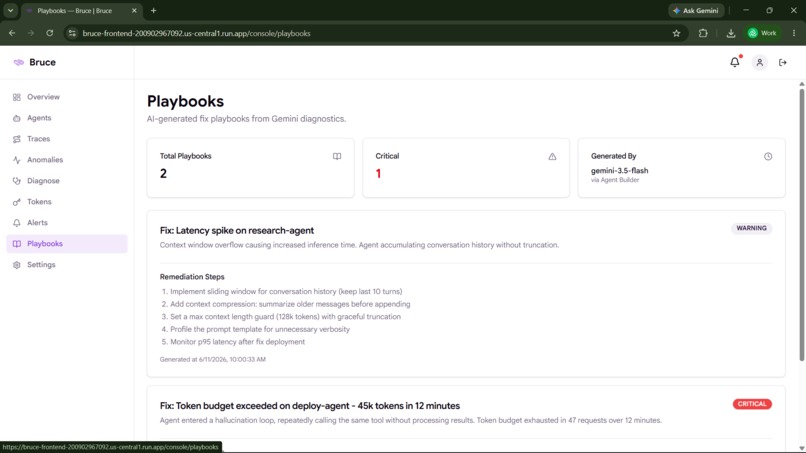
Task: Click the Overview grid icon
Action: 16,97
